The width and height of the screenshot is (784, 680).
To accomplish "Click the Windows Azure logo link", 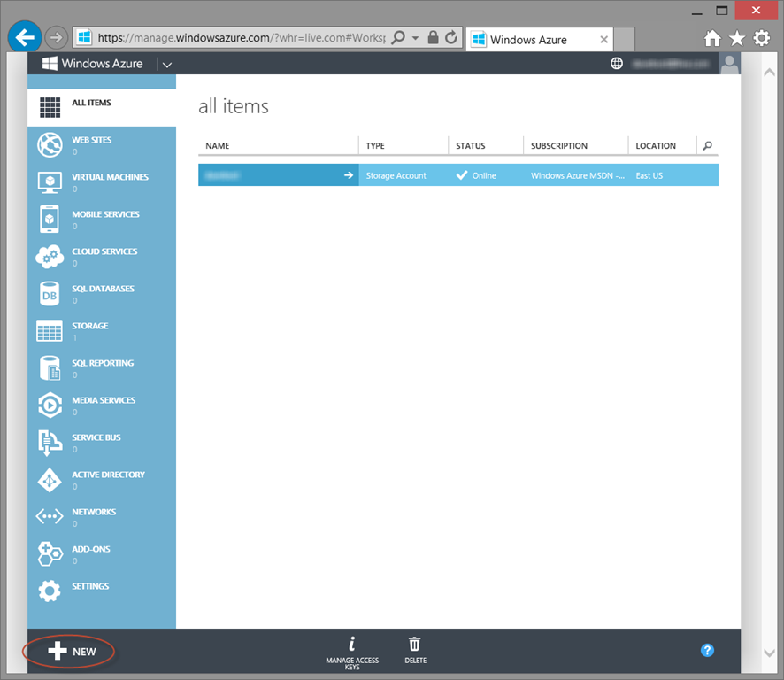I will tap(93, 64).
